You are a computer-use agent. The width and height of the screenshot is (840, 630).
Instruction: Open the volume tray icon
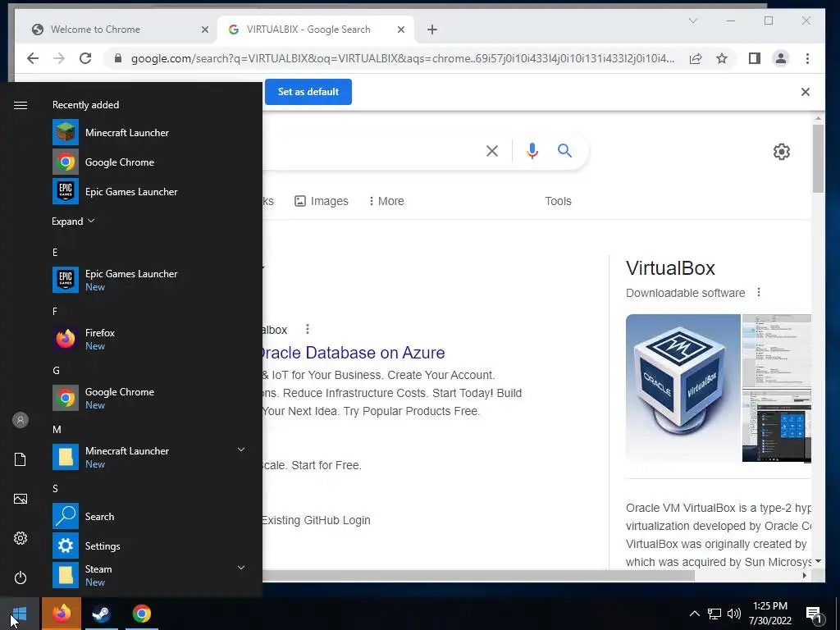tap(734, 614)
